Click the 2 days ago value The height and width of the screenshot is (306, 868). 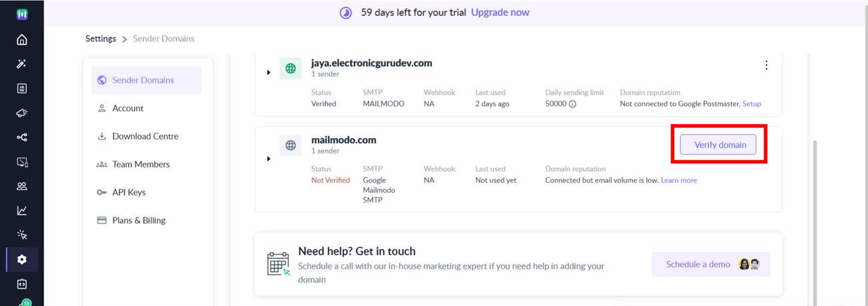492,104
